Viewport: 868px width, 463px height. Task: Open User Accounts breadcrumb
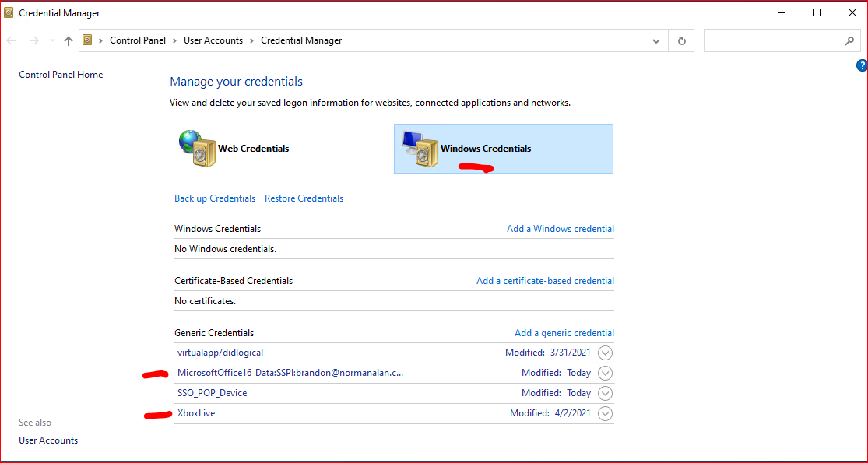coord(213,40)
